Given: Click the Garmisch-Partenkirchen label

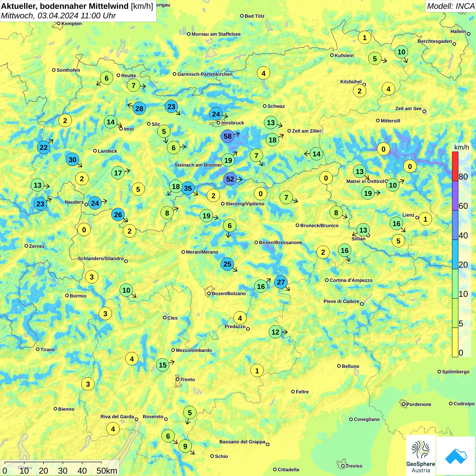Looking at the screenshot, I should (205, 74).
